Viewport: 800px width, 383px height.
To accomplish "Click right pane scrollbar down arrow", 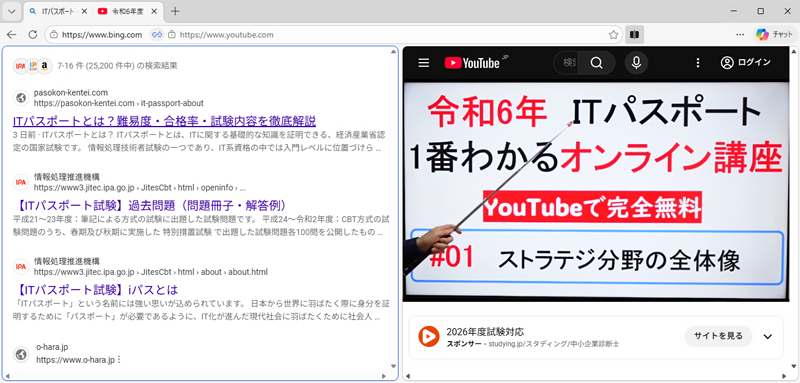I will (793, 366).
